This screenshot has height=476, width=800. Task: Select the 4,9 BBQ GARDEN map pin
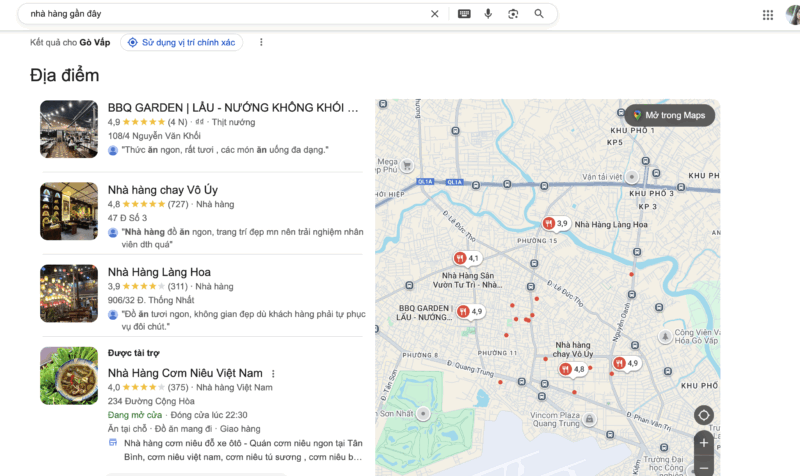470,311
